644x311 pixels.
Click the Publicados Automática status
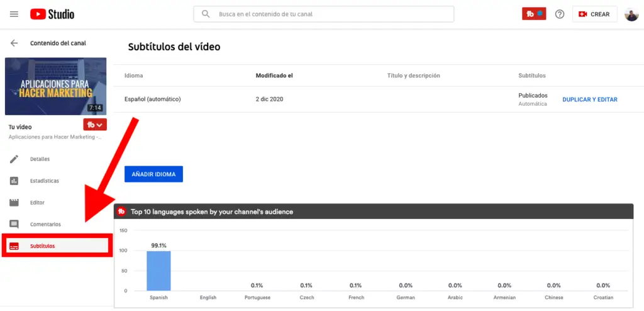click(533, 99)
